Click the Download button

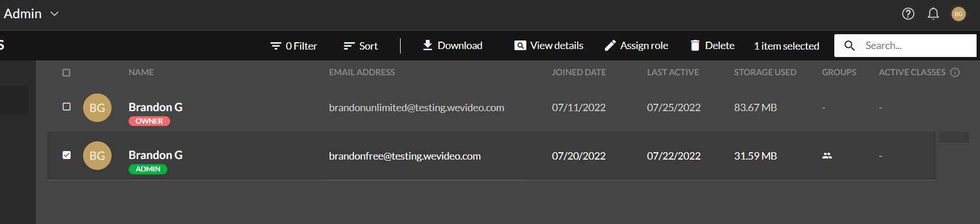[x=452, y=46]
